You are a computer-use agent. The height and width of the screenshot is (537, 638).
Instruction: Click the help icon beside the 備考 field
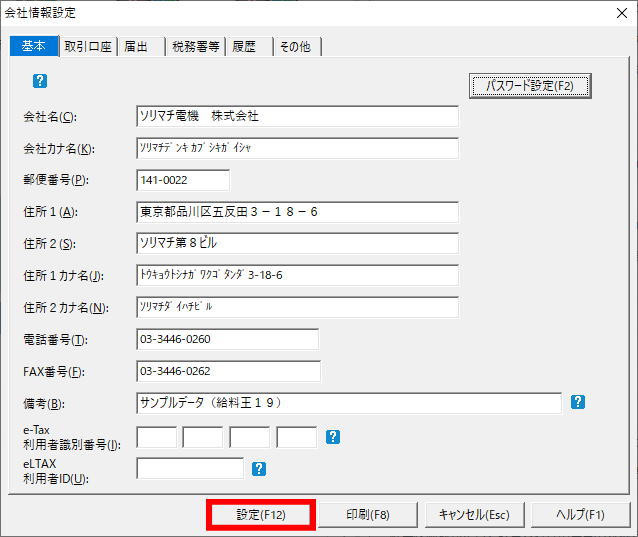pos(577,402)
